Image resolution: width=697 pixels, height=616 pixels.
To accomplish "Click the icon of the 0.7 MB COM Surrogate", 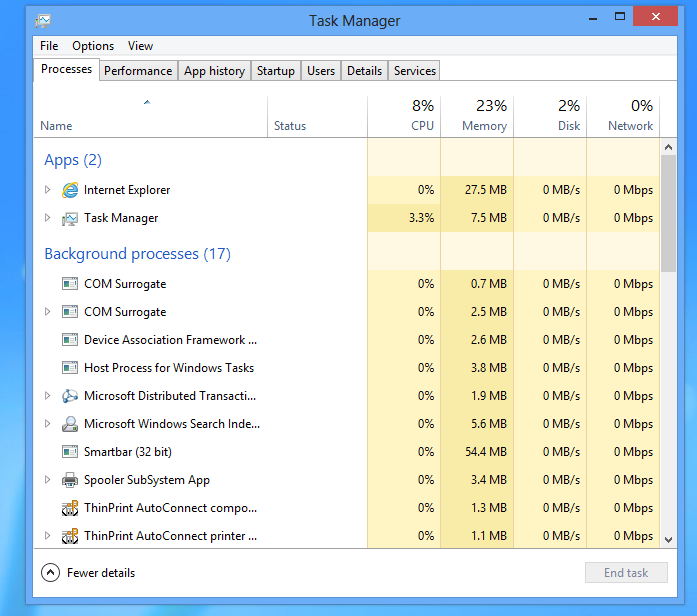I will (70, 284).
